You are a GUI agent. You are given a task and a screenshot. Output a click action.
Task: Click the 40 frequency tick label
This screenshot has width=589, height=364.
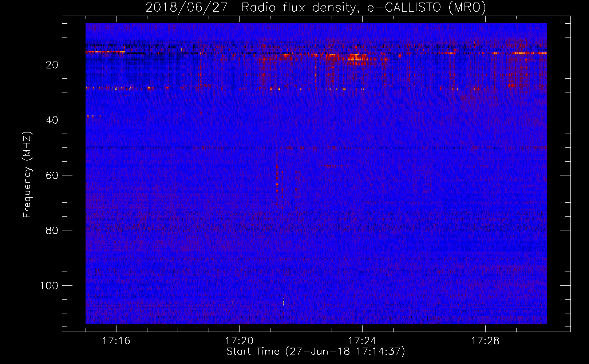pyautogui.click(x=52, y=120)
